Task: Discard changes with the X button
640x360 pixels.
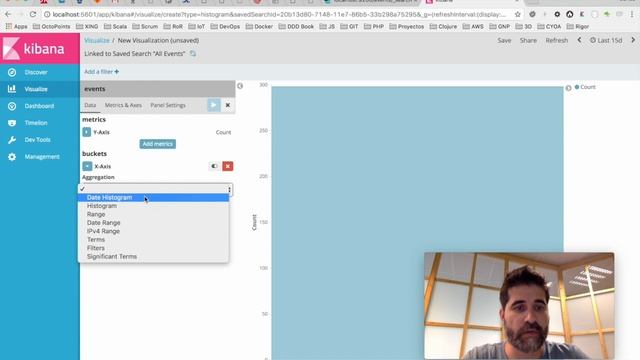Action: coord(228,105)
